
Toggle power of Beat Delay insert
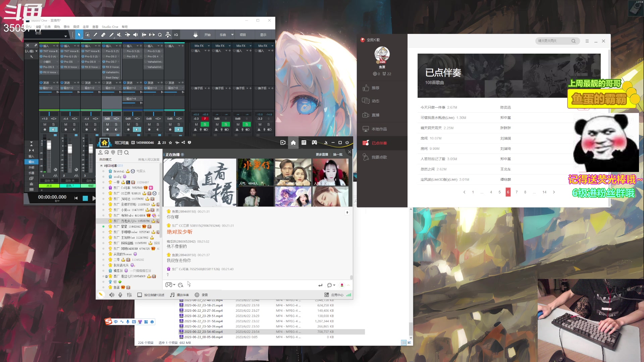(x=104, y=77)
